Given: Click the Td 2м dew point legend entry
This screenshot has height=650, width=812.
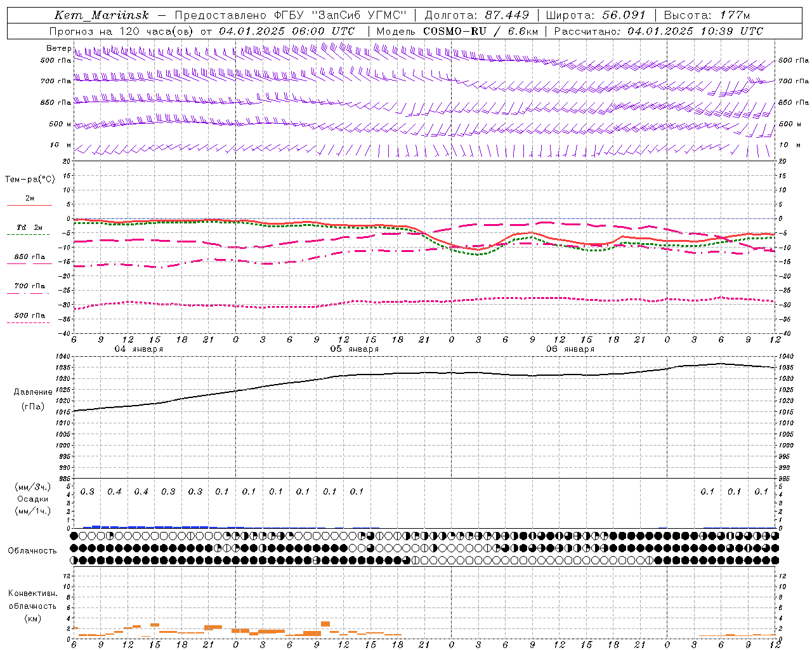Looking at the screenshot, I should (29, 227).
